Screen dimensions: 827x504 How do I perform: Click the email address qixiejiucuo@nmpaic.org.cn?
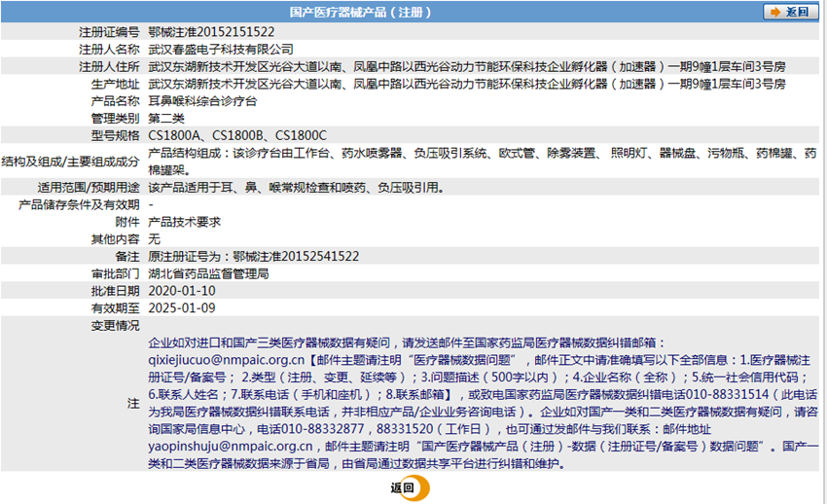tap(227, 360)
